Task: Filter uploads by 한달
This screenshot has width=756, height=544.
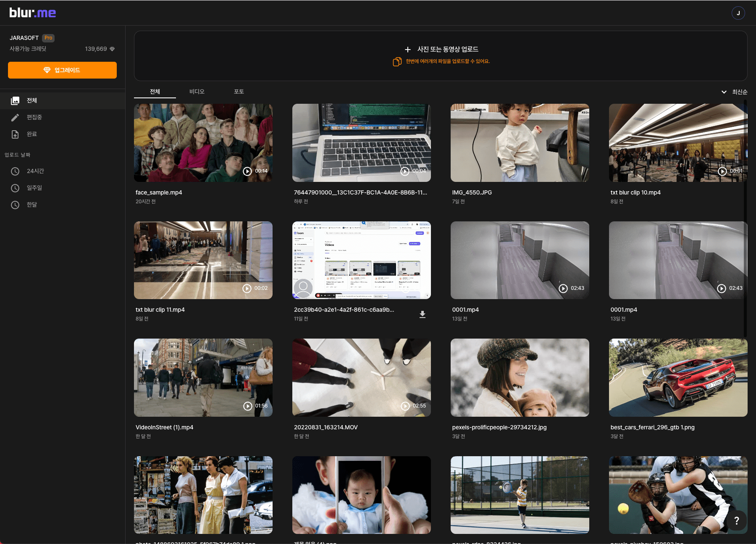Action: pos(31,205)
